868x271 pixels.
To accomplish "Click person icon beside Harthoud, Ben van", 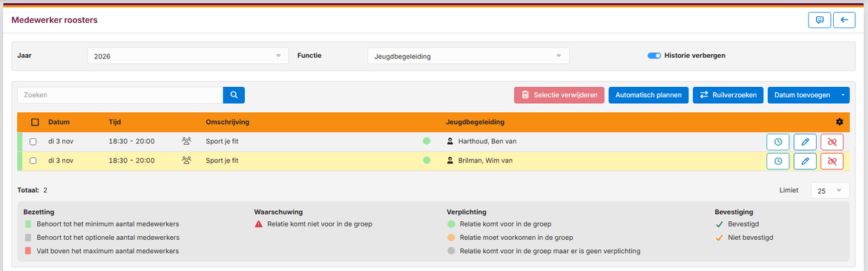I will point(450,141).
